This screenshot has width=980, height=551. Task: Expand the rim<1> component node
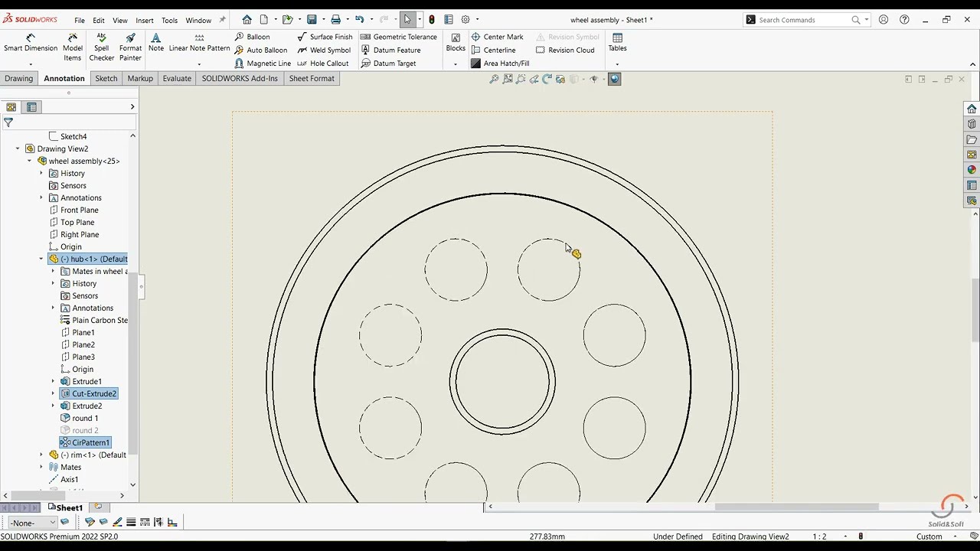pos(41,455)
